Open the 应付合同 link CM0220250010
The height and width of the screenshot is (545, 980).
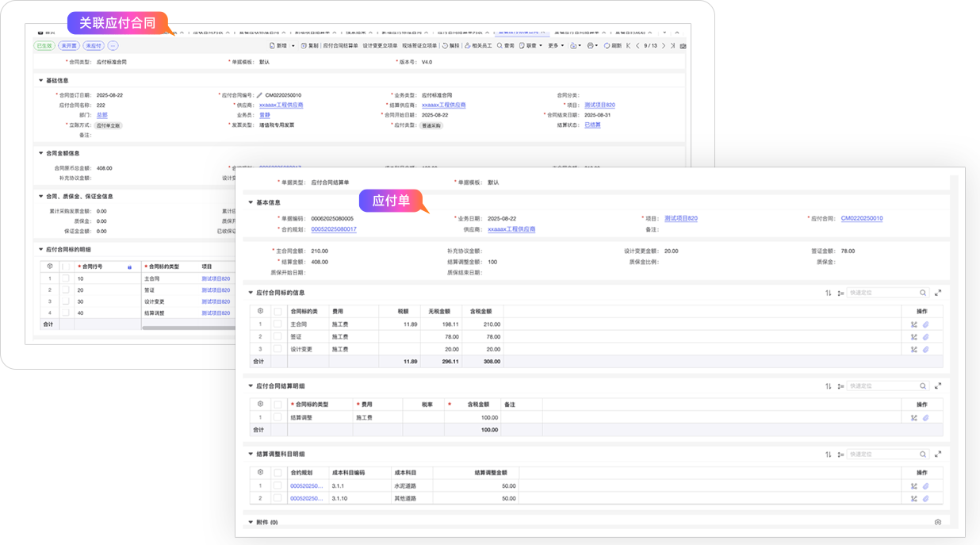tap(862, 218)
